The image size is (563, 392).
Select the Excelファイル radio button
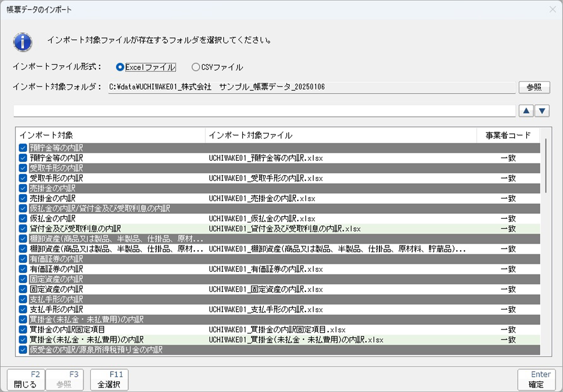click(x=120, y=67)
